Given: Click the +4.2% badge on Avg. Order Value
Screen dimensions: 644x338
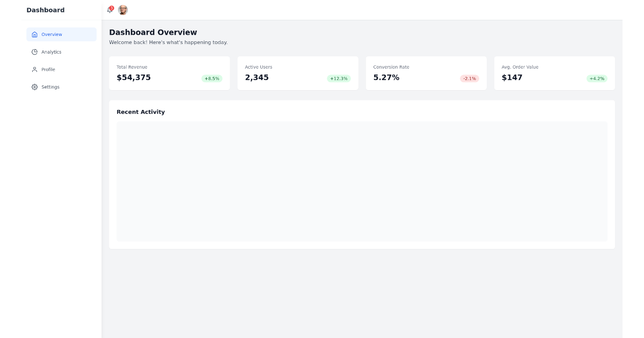Looking at the screenshot, I should [596, 78].
